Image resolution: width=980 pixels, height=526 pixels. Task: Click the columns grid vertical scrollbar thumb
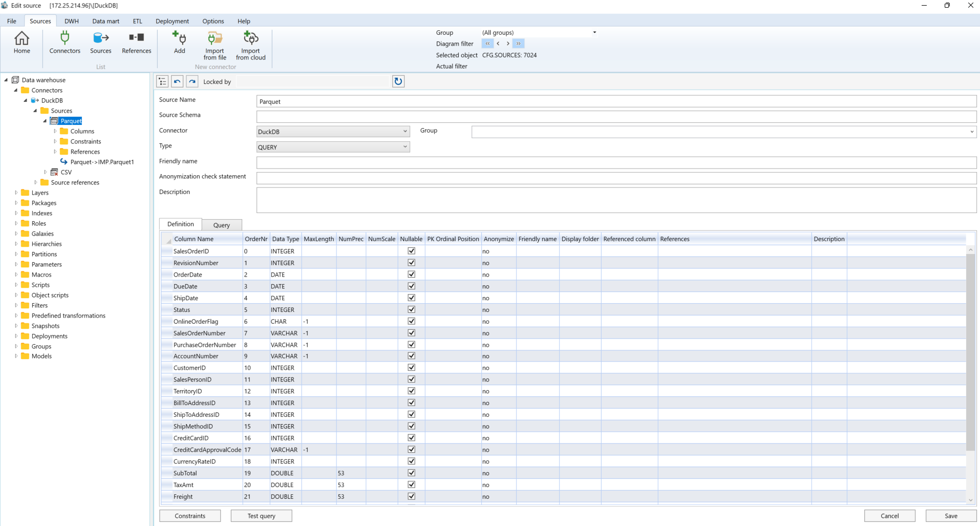click(x=970, y=352)
